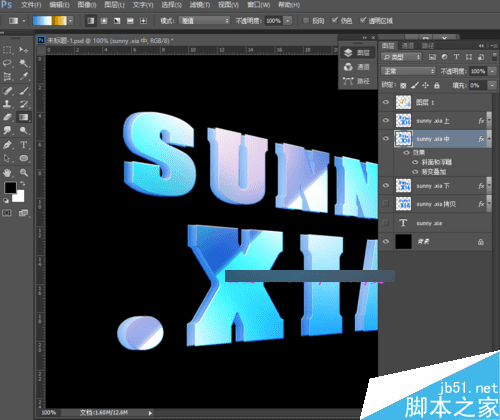The image size is (500, 420).
Task: Reset default foreground and background colors
Action: point(6,200)
